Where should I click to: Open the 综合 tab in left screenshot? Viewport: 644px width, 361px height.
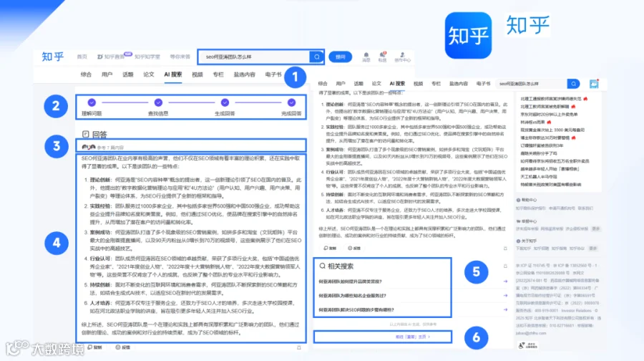coord(86,74)
